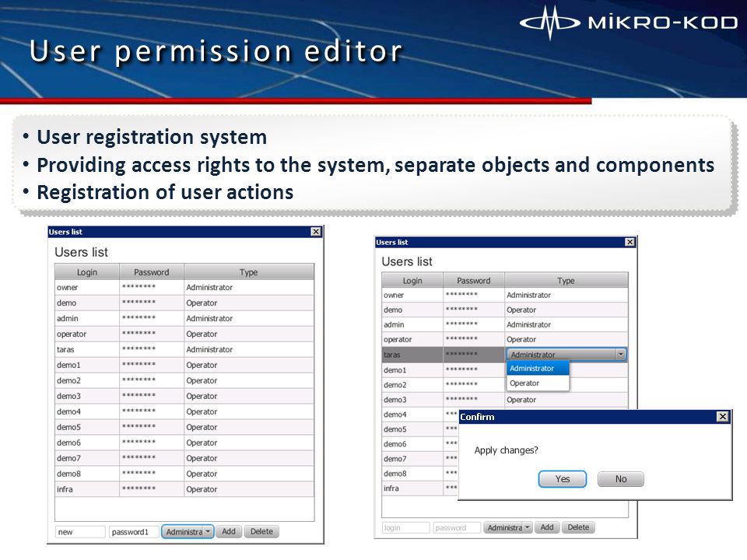Select 'owner' login in right Users list
This screenshot has width=747, height=560.
coord(394,296)
